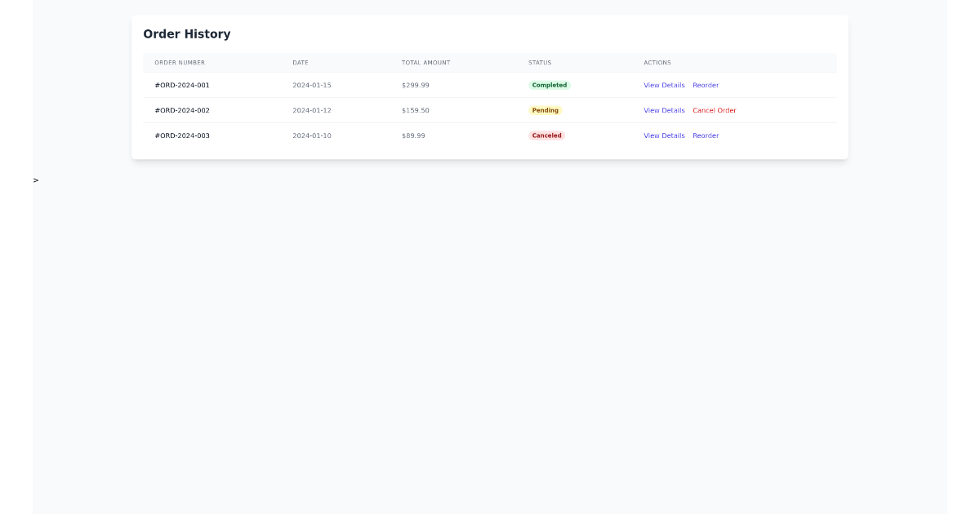Click the Pending status badge
980x514 pixels.
(545, 110)
